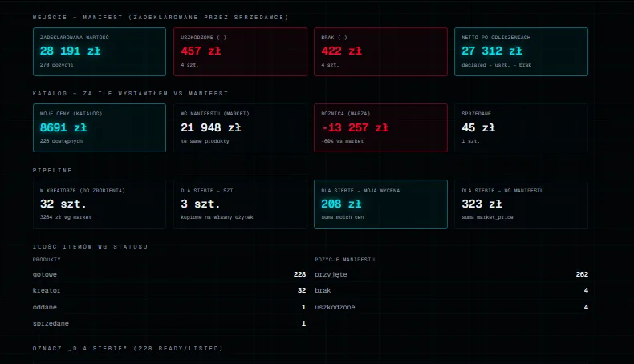Click the 'Pipeline' section heading

pyautogui.click(x=52, y=171)
